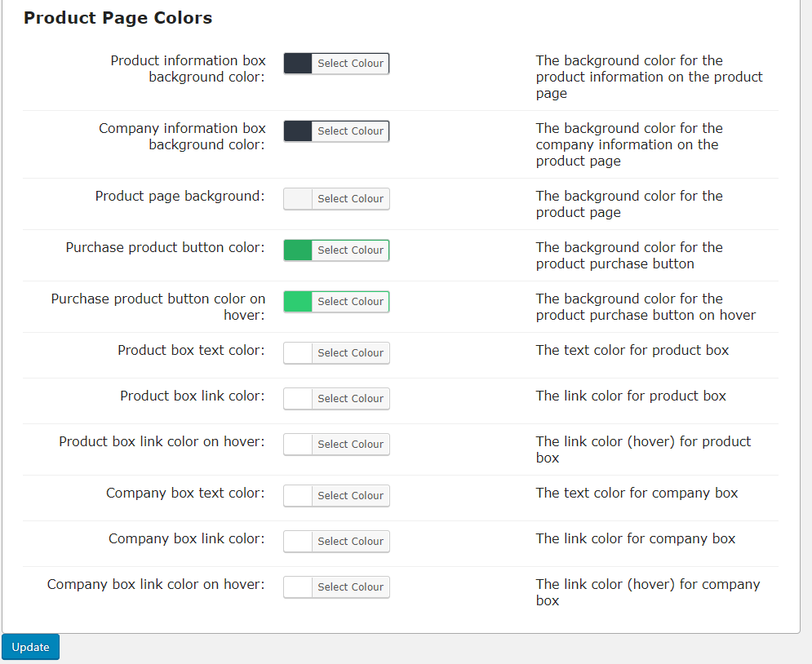
Task: Click the Update button
Action: (30, 647)
